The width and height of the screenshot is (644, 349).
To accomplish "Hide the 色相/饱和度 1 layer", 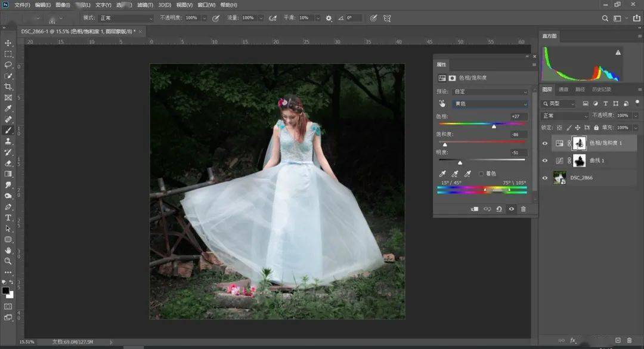I will [x=544, y=143].
